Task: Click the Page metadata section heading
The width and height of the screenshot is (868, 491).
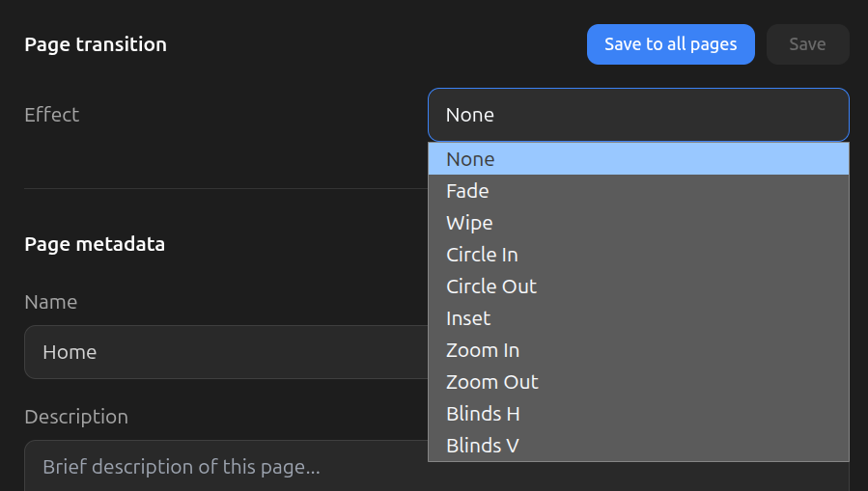Action: [95, 244]
